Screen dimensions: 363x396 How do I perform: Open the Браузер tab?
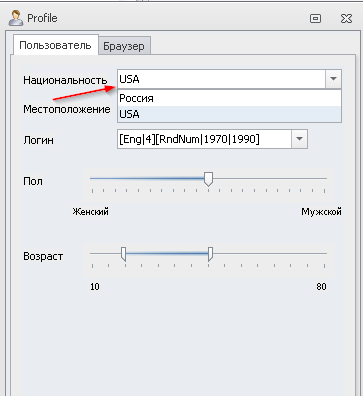[124, 46]
